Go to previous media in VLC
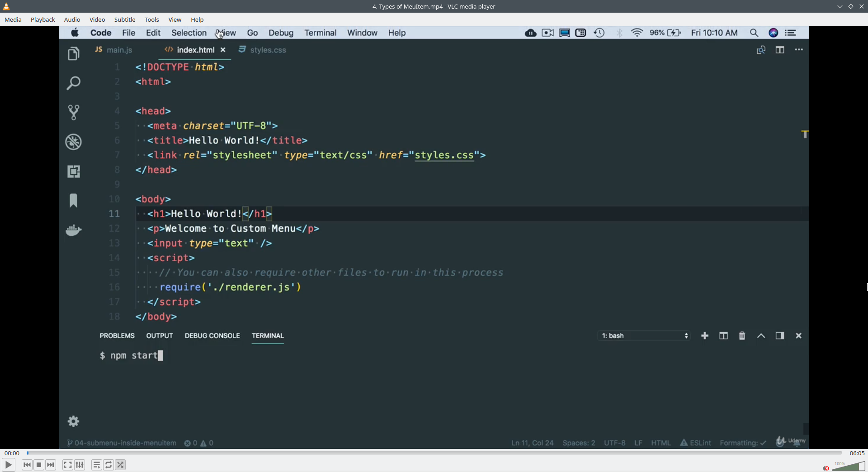This screenshot has width=868, height=472. 27,465
